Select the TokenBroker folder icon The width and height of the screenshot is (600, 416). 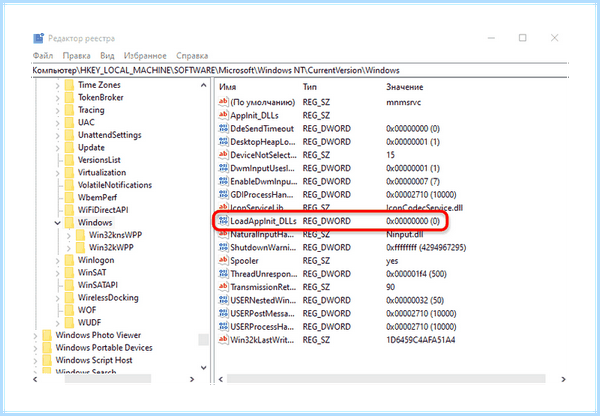[69, 98]
